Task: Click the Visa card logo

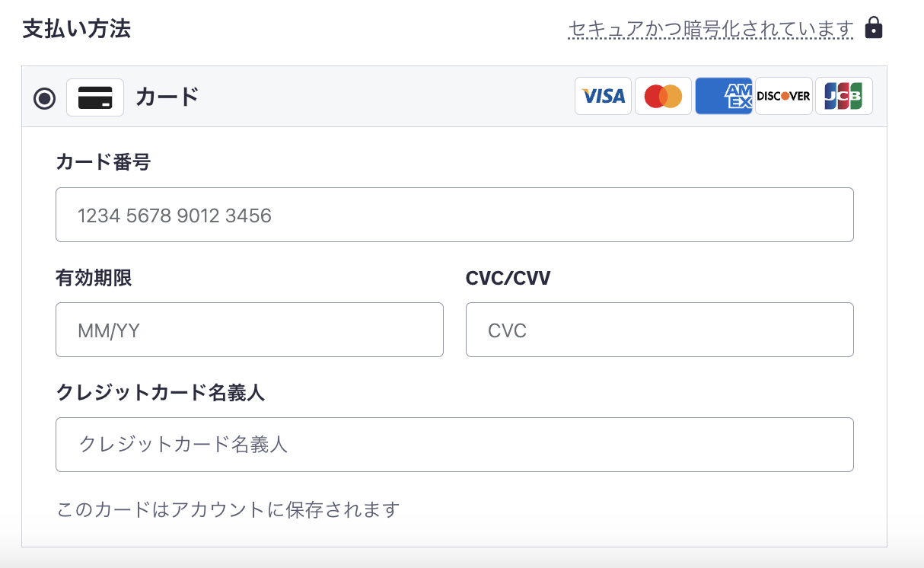Action: pos(603,96)
